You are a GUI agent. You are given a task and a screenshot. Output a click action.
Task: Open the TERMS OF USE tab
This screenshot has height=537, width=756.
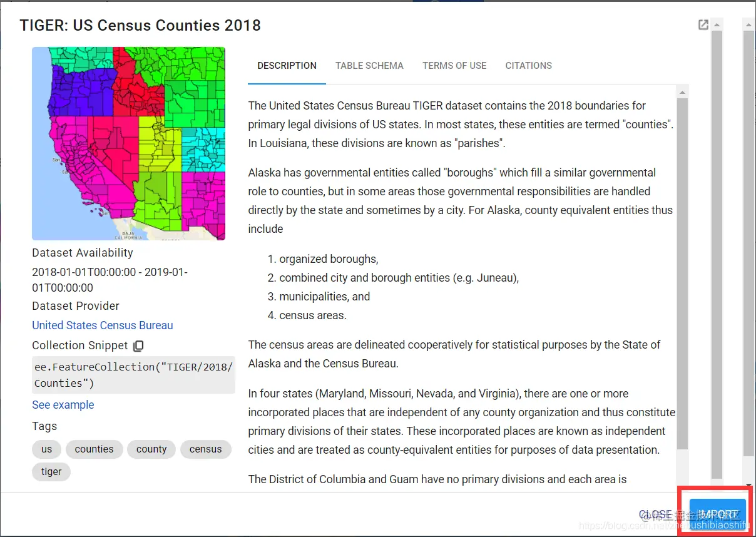click(x=454, y=66)
